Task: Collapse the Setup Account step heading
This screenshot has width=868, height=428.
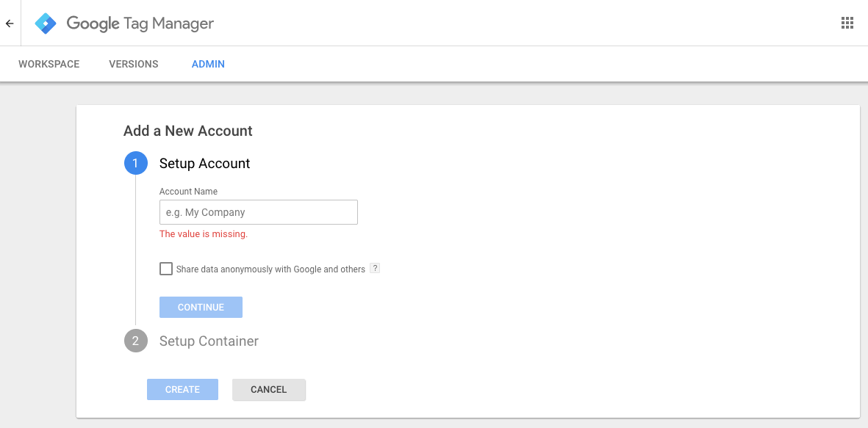Action: click(x=204, y=164)
